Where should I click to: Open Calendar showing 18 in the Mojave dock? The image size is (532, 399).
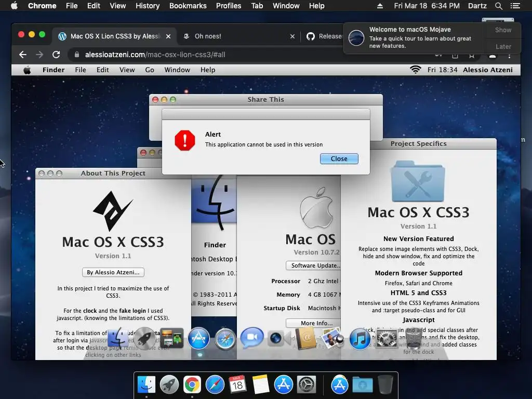(237, 385)
